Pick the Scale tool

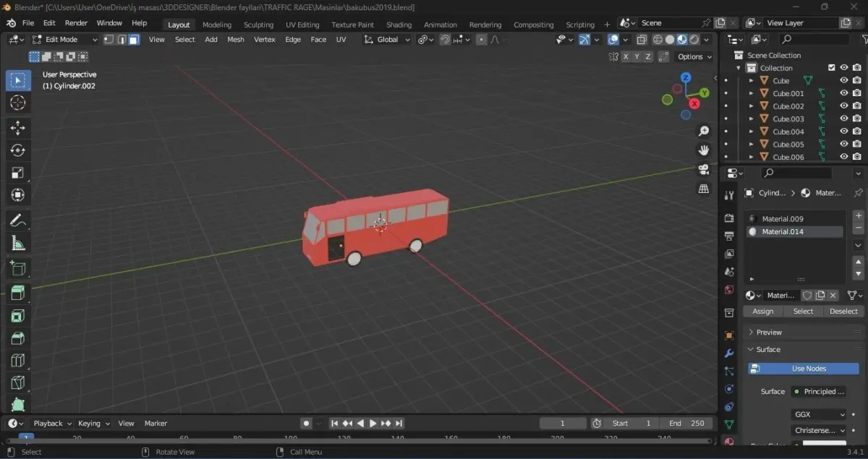tap(18, 173)
